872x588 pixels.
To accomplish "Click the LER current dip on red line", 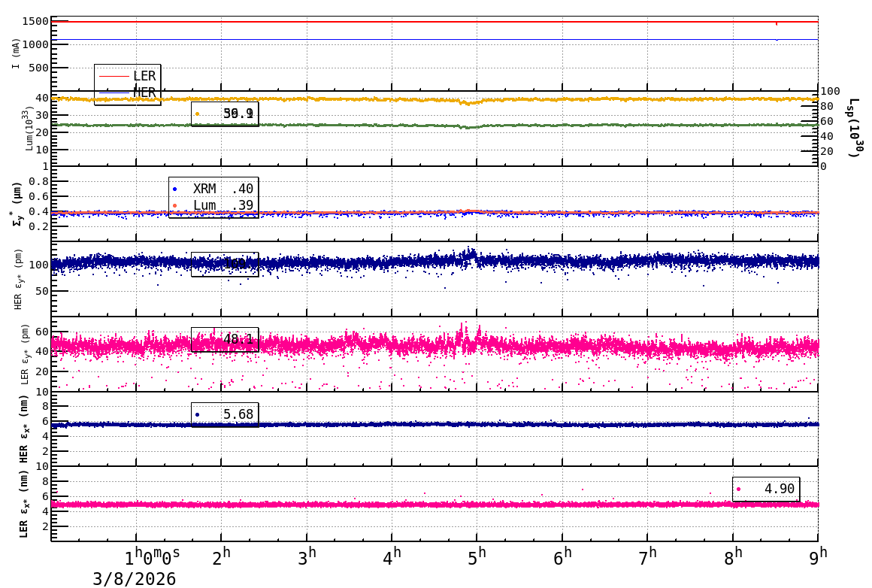I will pyautogui.click(x=777, y=23).
